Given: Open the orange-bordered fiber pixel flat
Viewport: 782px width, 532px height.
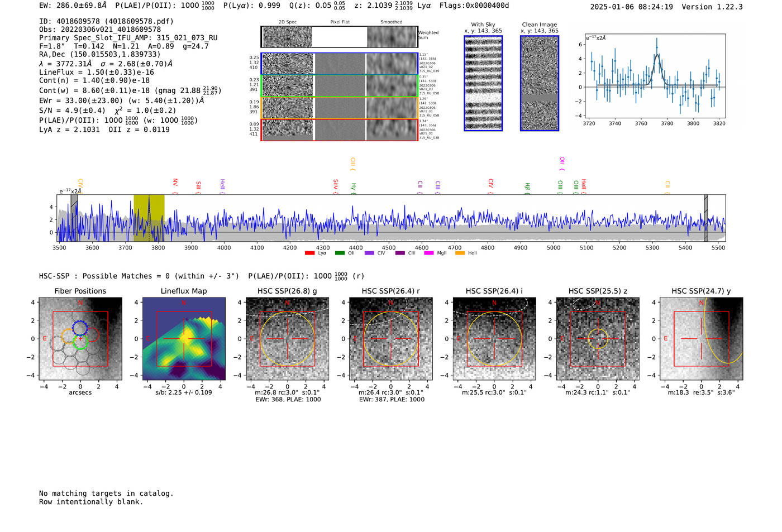Looking at the screenshot, I should [340, 108].
